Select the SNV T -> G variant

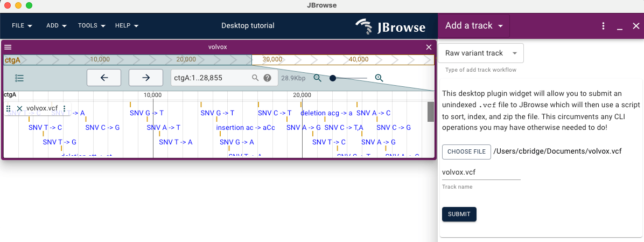point(60,143)
